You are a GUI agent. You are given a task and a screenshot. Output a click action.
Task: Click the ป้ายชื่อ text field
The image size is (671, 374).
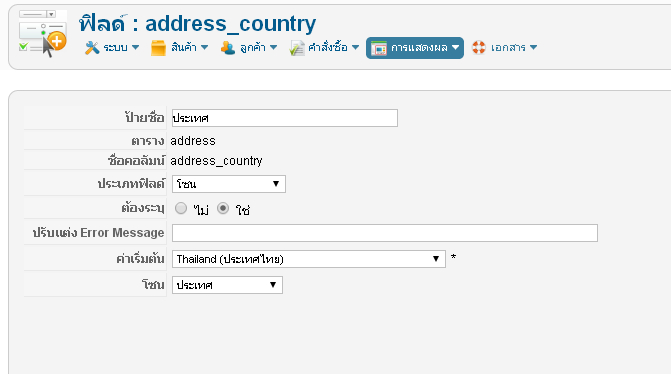[x=285, y=118]
